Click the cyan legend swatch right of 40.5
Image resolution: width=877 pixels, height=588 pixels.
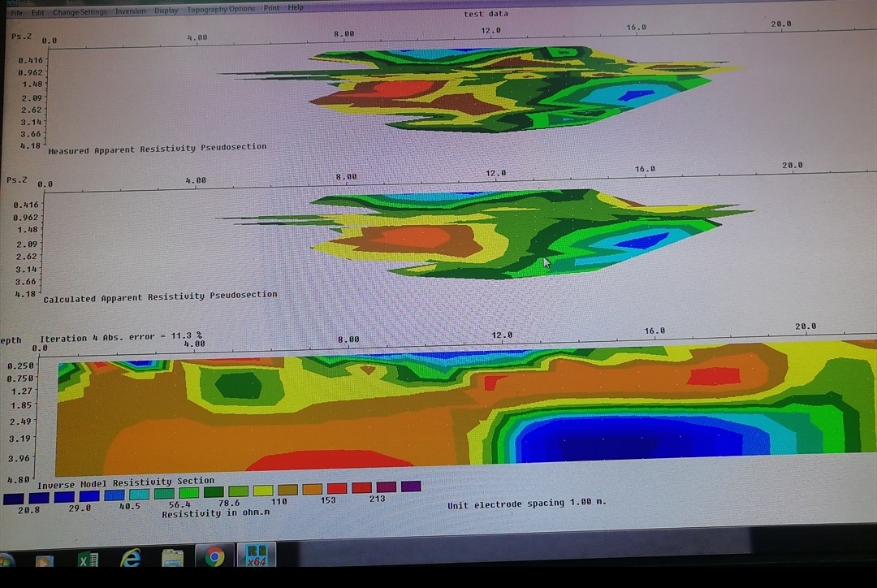click(x=139, y=494)
